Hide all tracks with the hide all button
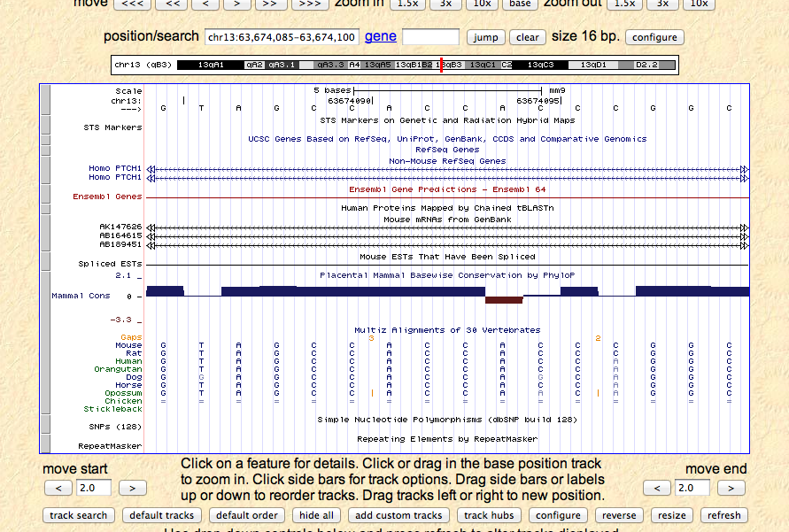This screenshot has height=532, width=789. coord(316,515)
